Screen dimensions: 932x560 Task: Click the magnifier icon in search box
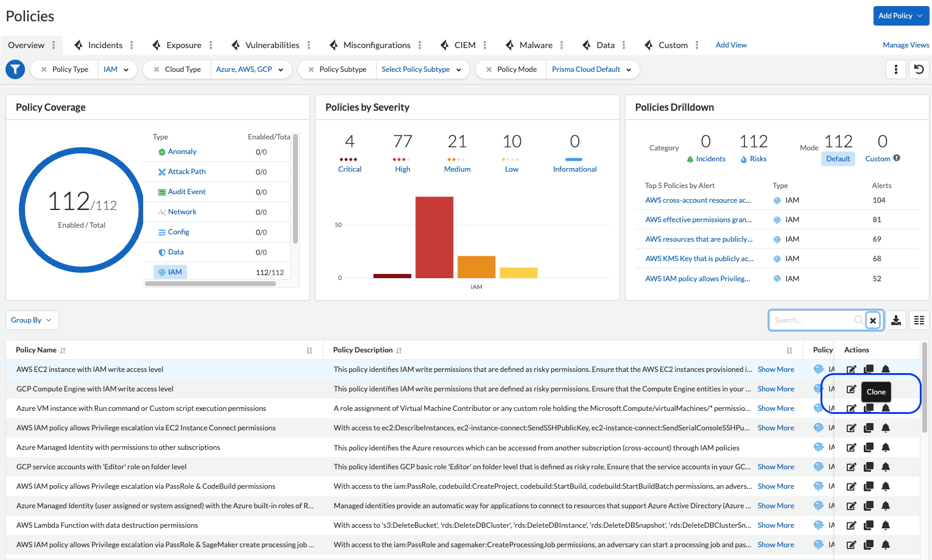tap(858, 320)
